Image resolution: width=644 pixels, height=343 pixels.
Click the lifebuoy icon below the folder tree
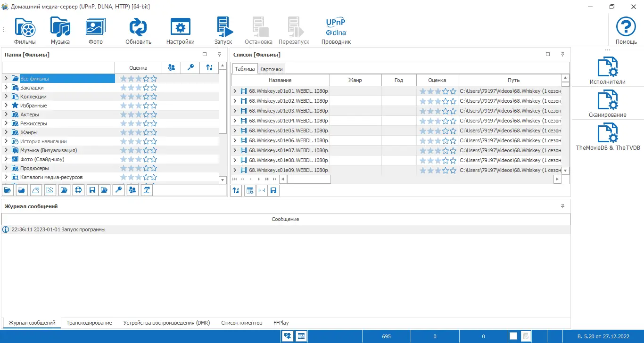tap(78, 190)
